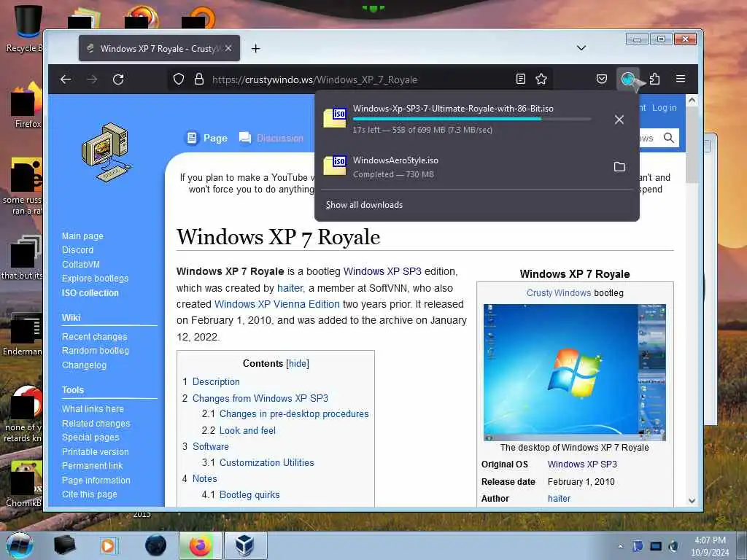Jump to Changes from Windows XP SP3 section

coord(260,398)
